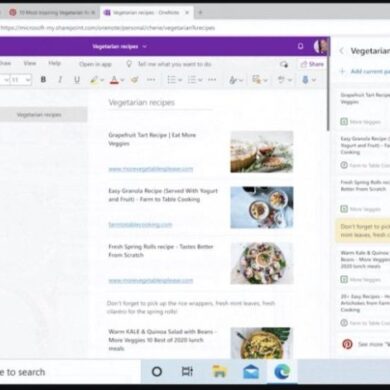Click the clear formatting eraser icon
The image size is (390, 390).
tap(135, 80)
